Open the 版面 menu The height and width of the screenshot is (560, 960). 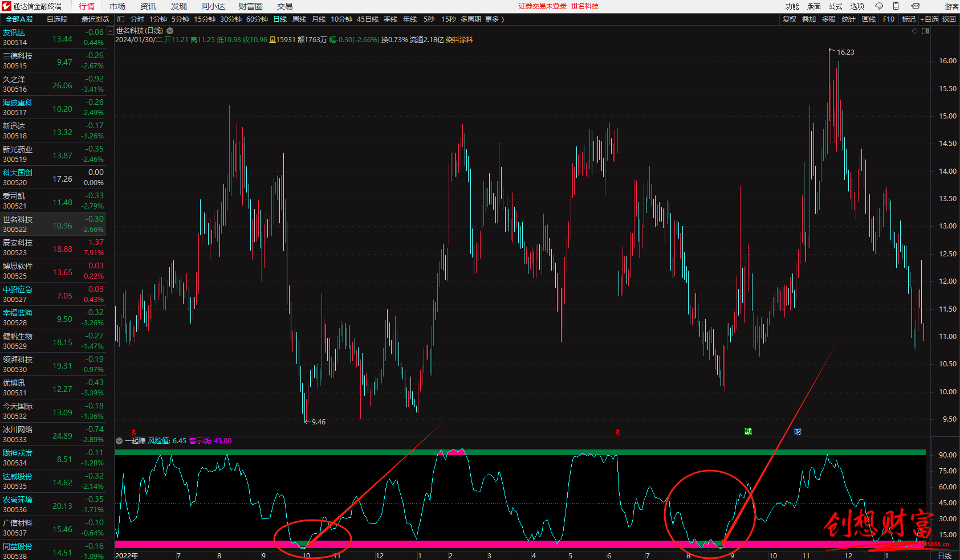pos(814,6)
